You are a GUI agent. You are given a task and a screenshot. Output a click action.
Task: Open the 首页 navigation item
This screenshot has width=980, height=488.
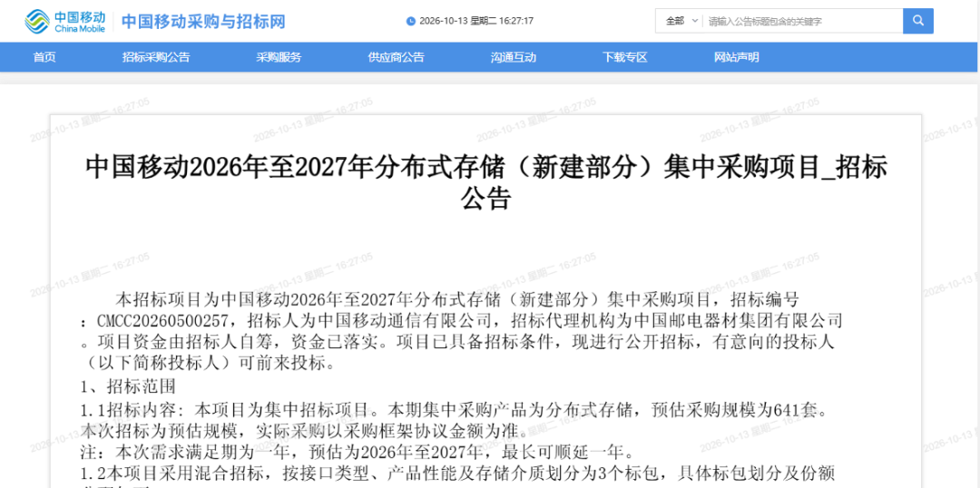[44, 57]
